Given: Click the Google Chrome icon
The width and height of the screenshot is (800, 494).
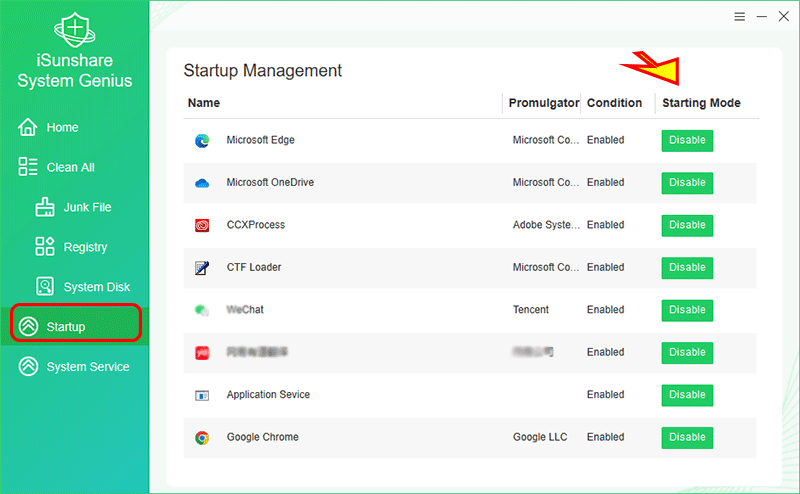Looking at the screenshot, I should tap(202, 438).
